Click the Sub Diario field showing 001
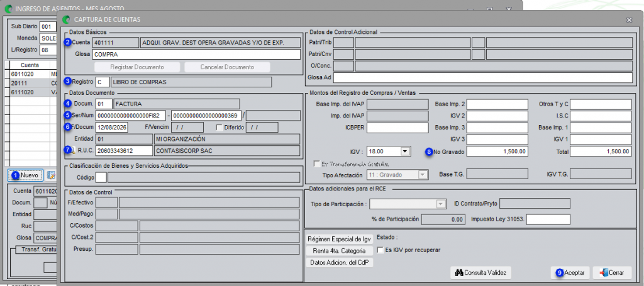The height and width of the screenshot is (286, 644). click(x=48, y=26)
